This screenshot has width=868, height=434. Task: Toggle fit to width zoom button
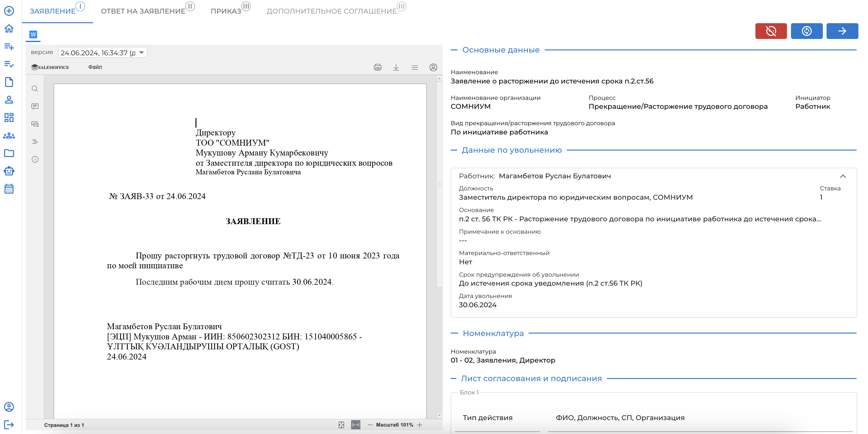click(x=355, y=425)
